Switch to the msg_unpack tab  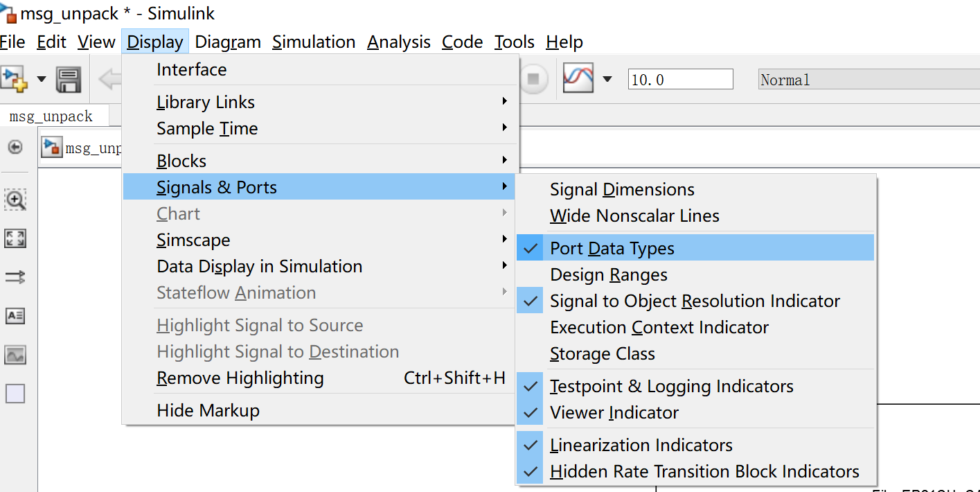[x=51, y=116]
